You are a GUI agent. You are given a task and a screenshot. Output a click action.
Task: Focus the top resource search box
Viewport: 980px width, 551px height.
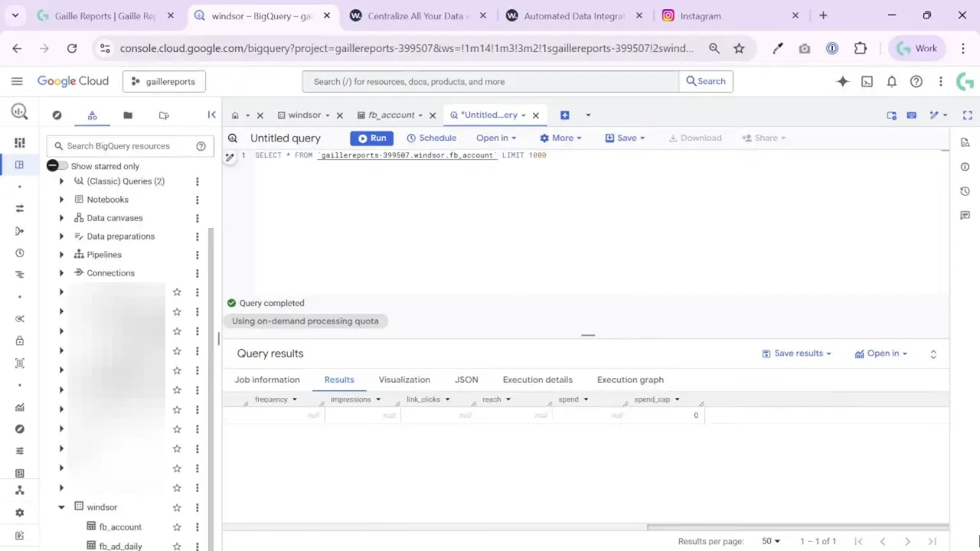pyautogui.click(x=491, y=81)
